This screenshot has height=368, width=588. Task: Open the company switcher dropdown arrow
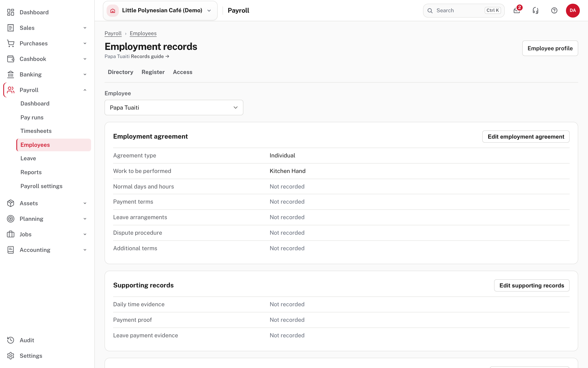pos(209,10)
